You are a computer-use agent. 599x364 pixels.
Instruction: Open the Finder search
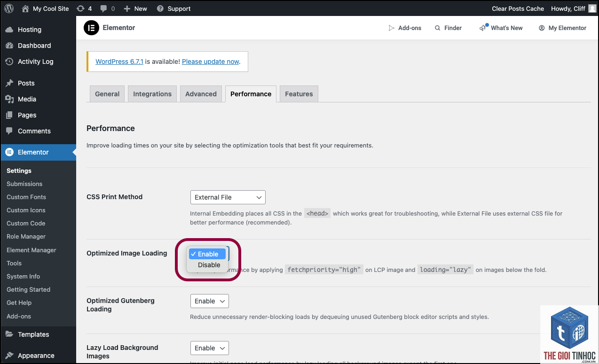coord(448,28)
